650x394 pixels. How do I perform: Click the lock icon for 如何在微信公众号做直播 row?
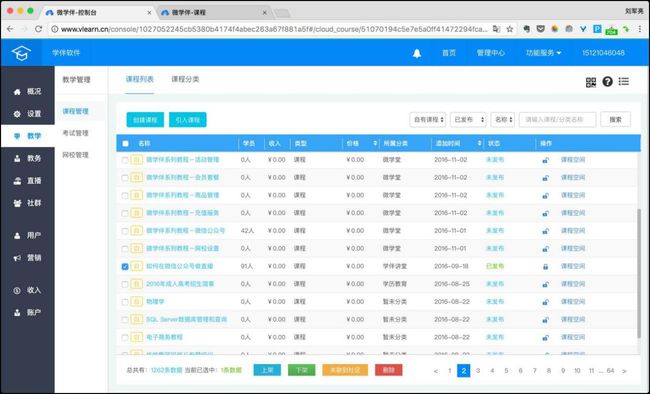(x=546, y=267)
